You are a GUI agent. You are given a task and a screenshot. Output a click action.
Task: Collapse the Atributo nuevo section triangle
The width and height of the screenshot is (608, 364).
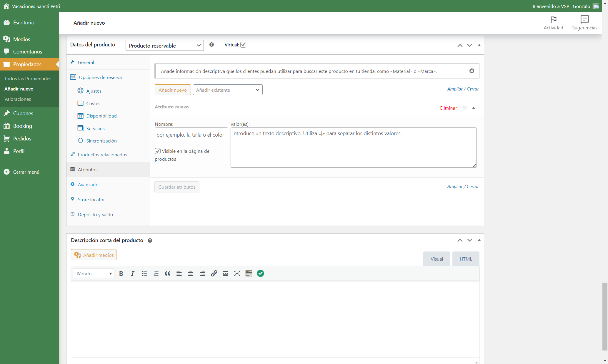(474, 108)
